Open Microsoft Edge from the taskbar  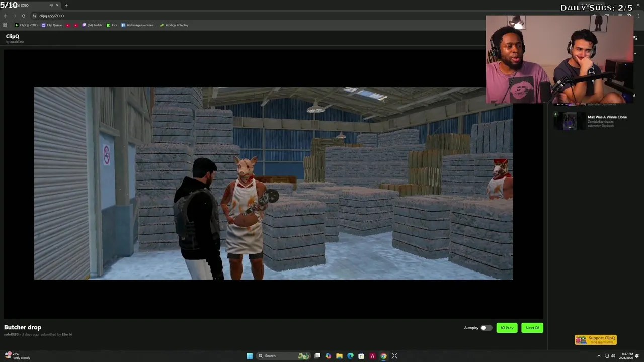click(350, 356)
